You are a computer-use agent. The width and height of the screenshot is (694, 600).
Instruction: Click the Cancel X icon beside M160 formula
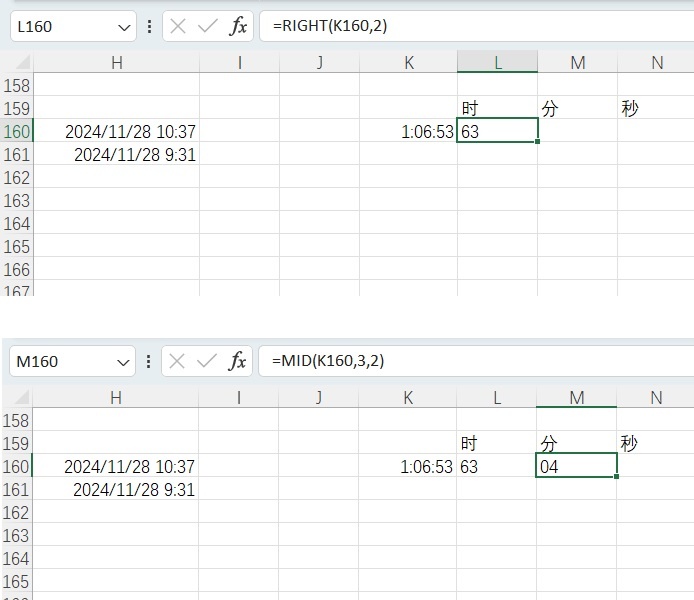click(x=177, y=362)
